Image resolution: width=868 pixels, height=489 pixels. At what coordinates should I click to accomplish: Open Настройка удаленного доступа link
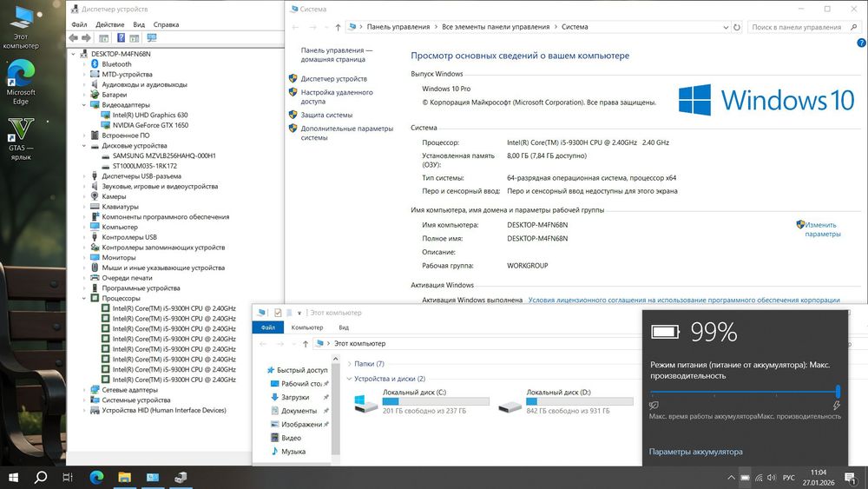click(x=337, y=97)
